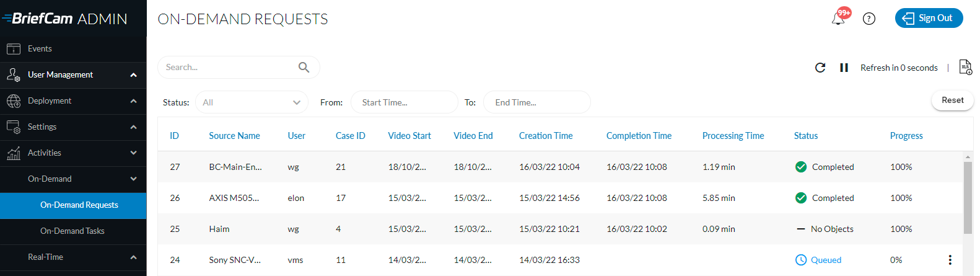Expand the Real-Time section chevron
The width and height of the screenshot is (980, 276).
click(x=133, y=257)
